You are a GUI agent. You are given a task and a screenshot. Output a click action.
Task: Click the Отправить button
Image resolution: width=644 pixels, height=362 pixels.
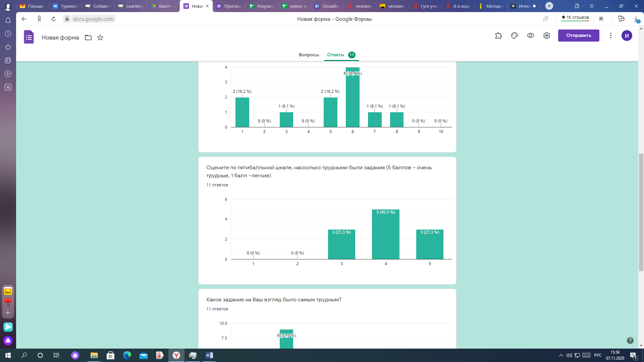(x=579, y=36)
